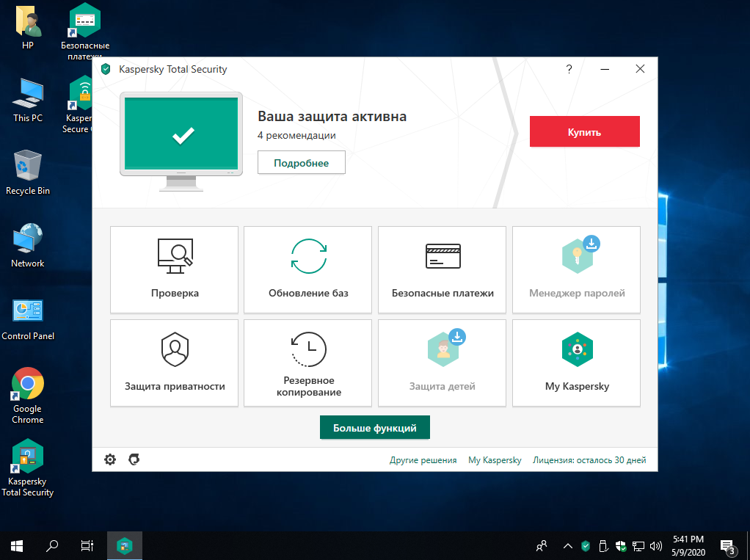Screen dimensions: 750x560
Task: Open the Проверка scan tile
Action: [174, 269]
